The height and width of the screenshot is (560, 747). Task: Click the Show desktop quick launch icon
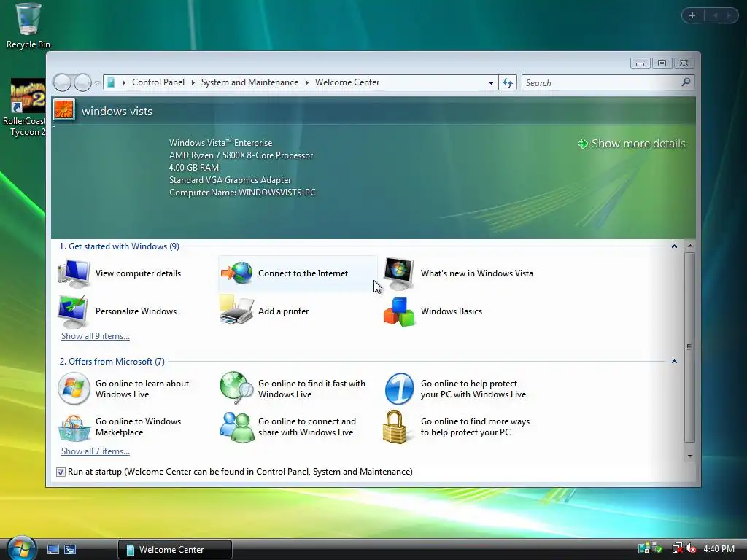point(53,550)
